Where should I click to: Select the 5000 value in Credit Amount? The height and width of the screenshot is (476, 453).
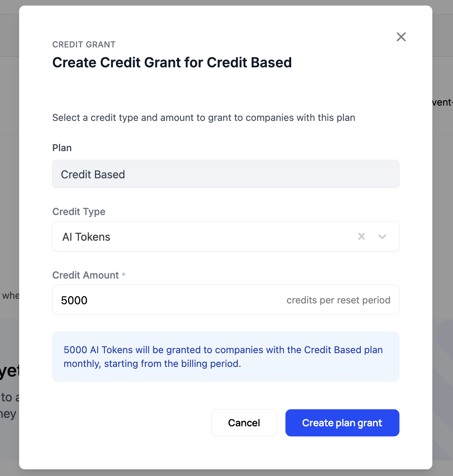point(75,300)
